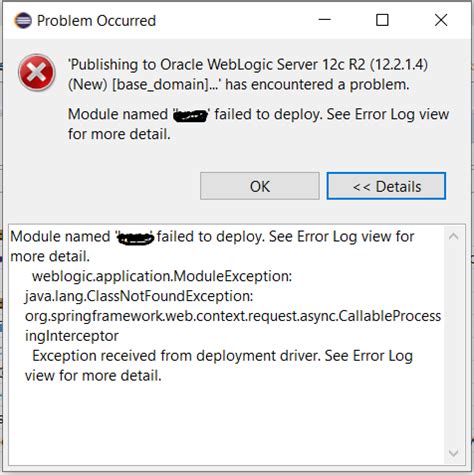The width and height of the screenshot is (474, 475).
Task: Maximize the Problem Occurred dialog
Action: click(382, 20)
